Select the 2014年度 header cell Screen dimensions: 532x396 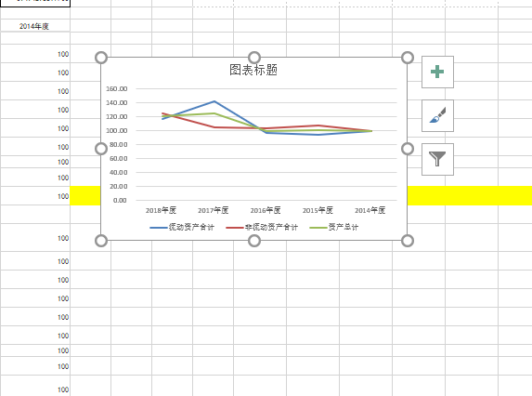click(35, 26)
